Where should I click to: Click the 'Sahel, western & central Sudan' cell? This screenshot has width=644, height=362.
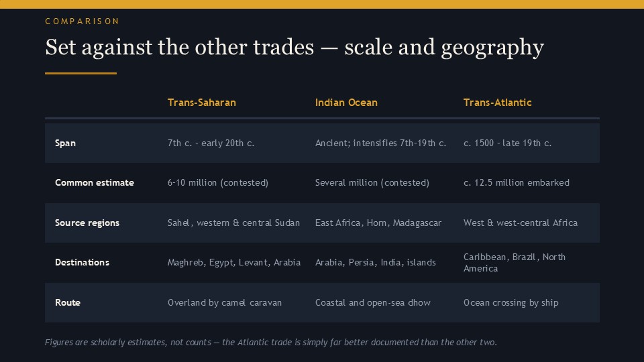tap(233, 223)
